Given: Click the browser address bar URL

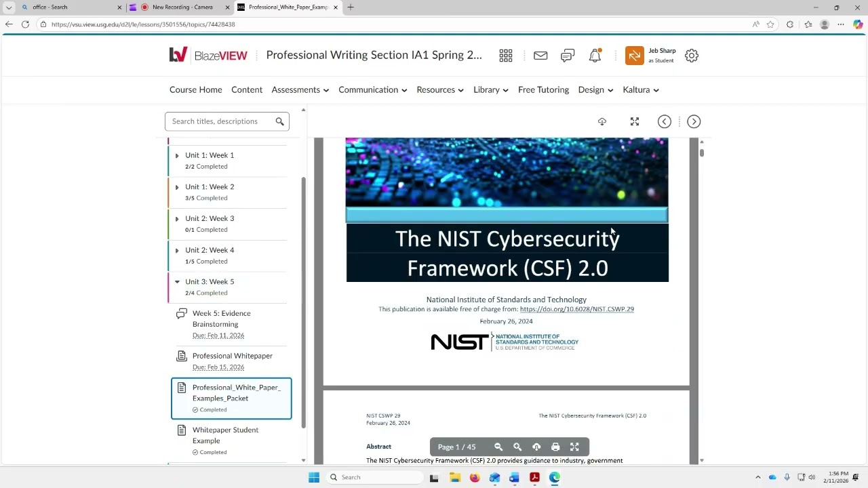Looking at the screenshot, I should (143, 24).
